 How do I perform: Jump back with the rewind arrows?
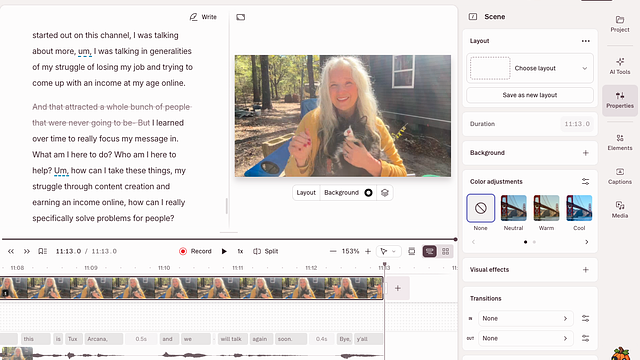coord(11,251)
